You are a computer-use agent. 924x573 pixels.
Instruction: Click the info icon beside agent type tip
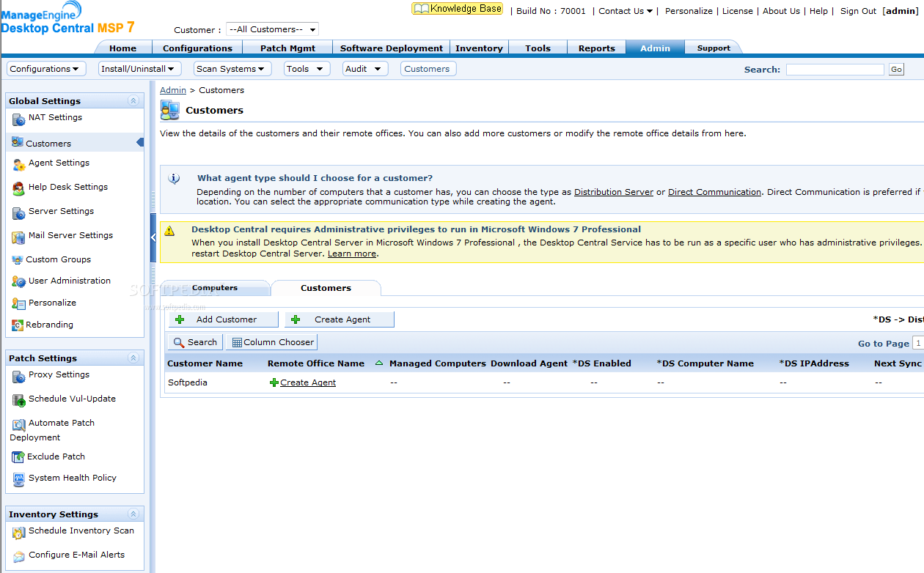coord(174,178)
